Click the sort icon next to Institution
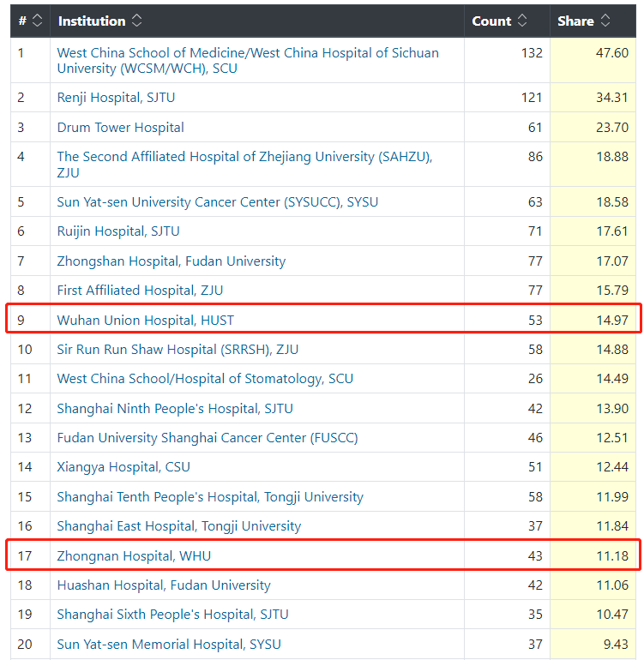The image size is (644, 660). click(x=137, y=21)
